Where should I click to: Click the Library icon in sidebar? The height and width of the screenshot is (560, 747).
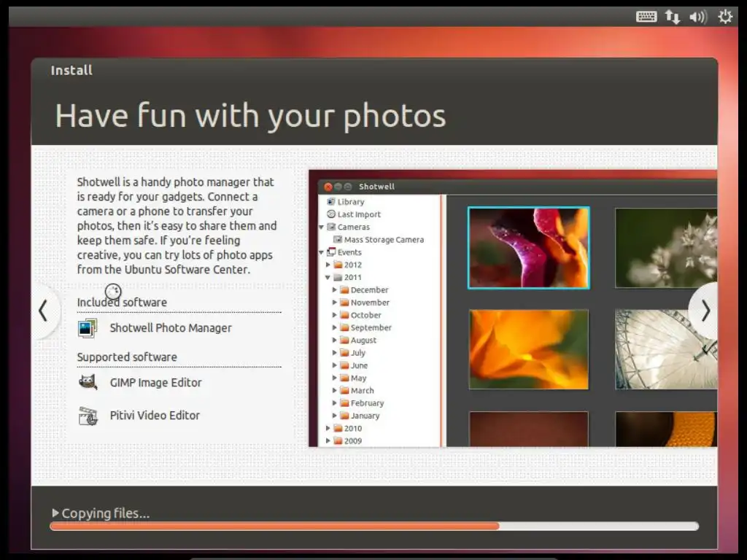[331, 202]
